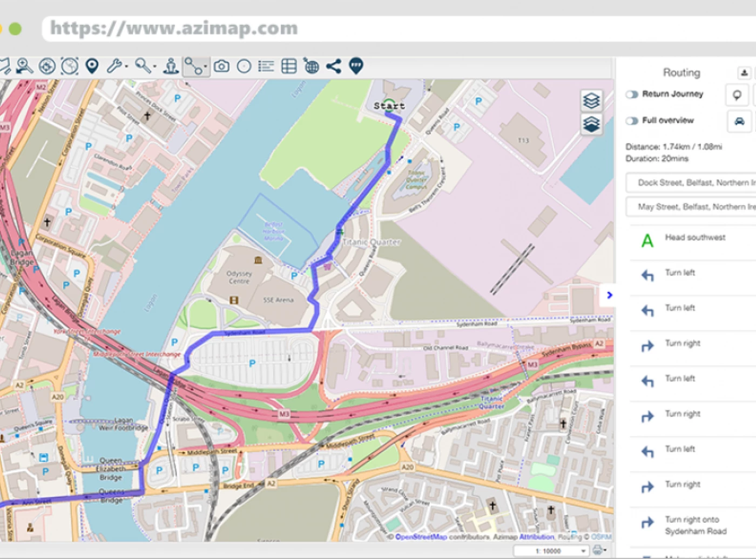This screenshot has width=756, height=559.
Task: Click the camera snapshot tool
Action: pyautogui.click(x=221, y=66)
